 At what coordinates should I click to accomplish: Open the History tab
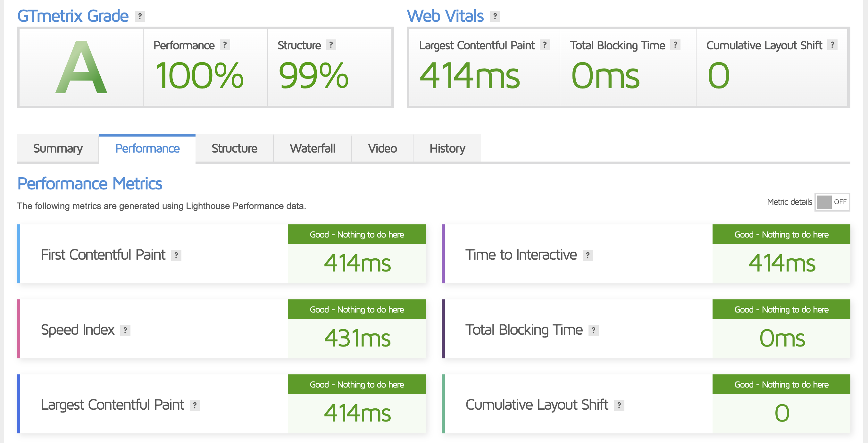[447, 148]
